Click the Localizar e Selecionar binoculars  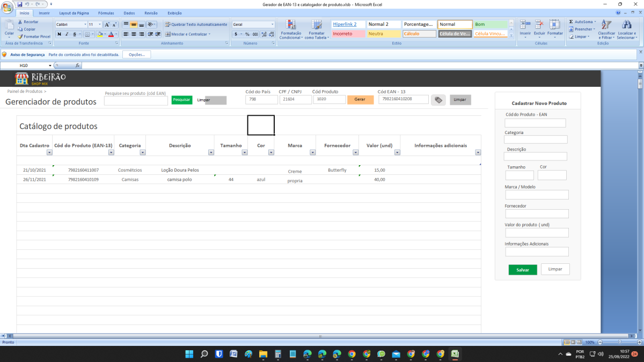[x=626, y=25]
